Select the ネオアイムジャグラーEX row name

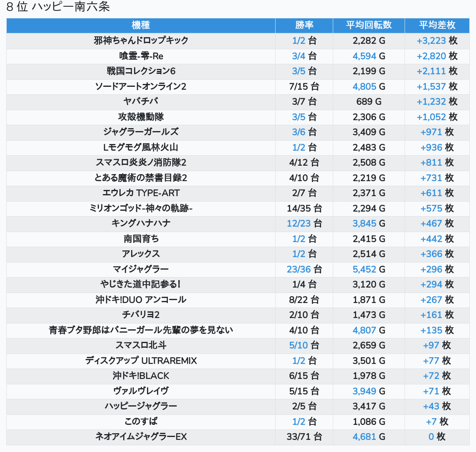141,437
